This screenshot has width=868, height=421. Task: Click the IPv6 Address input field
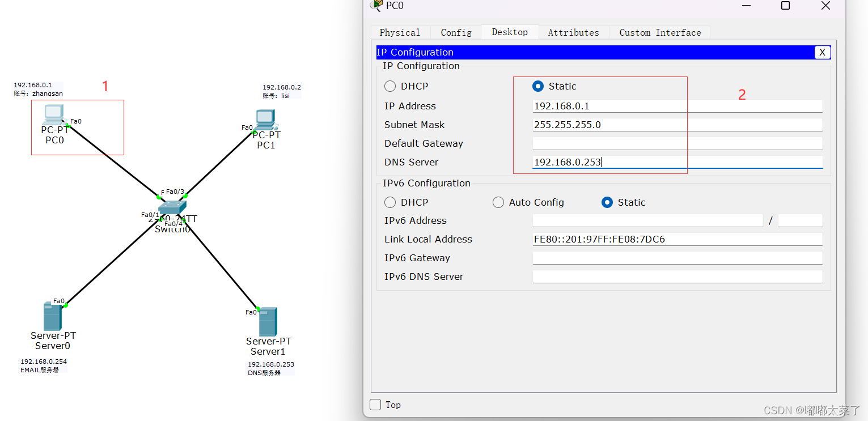(647, 220)
